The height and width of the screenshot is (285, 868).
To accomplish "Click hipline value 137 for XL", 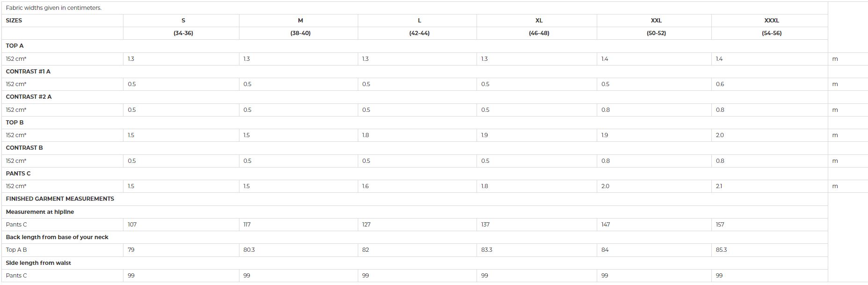I will tap(485, 225).
